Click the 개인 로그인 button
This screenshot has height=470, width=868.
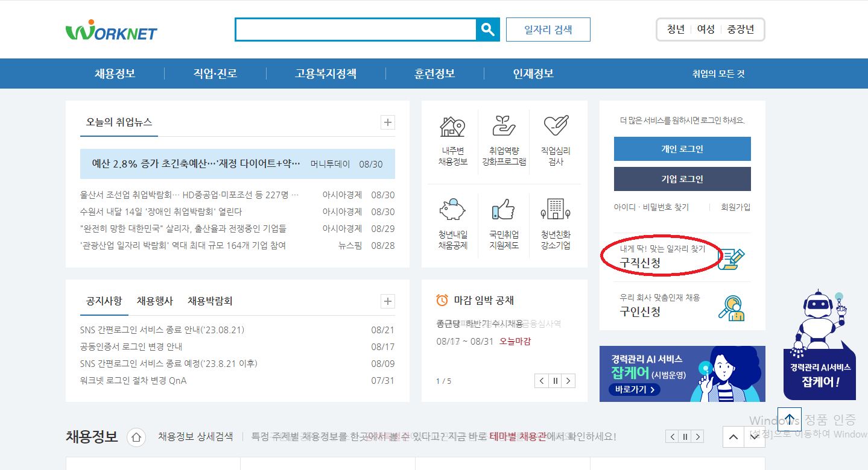click(682, 149)
